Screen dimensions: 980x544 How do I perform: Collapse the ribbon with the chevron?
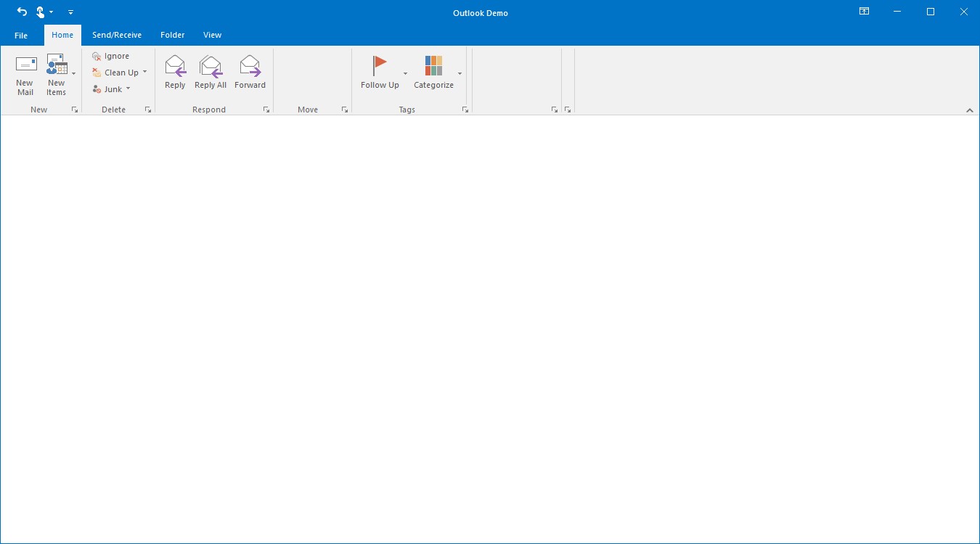click(970, 110)
